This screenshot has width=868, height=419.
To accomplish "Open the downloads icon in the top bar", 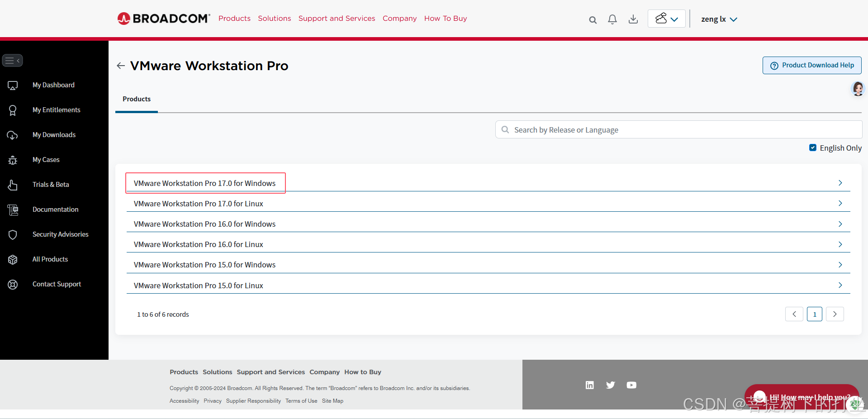I will click(633, 19).
